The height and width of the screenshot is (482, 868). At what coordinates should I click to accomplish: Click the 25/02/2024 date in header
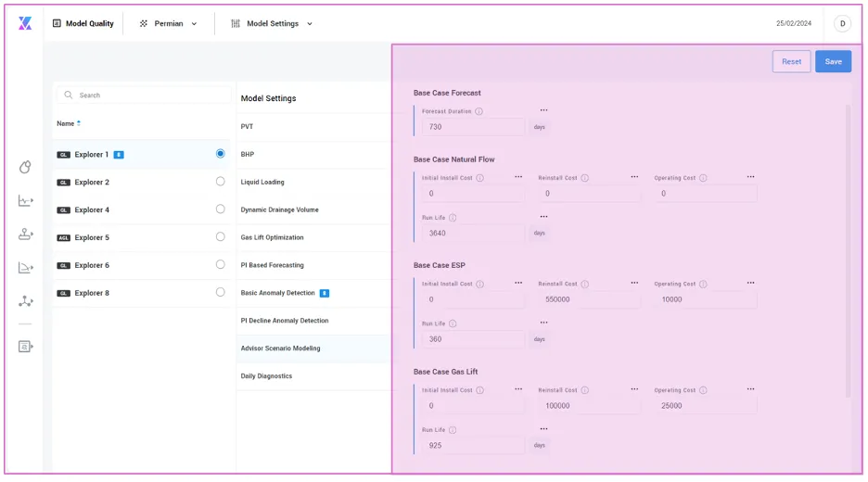(793, 23)
